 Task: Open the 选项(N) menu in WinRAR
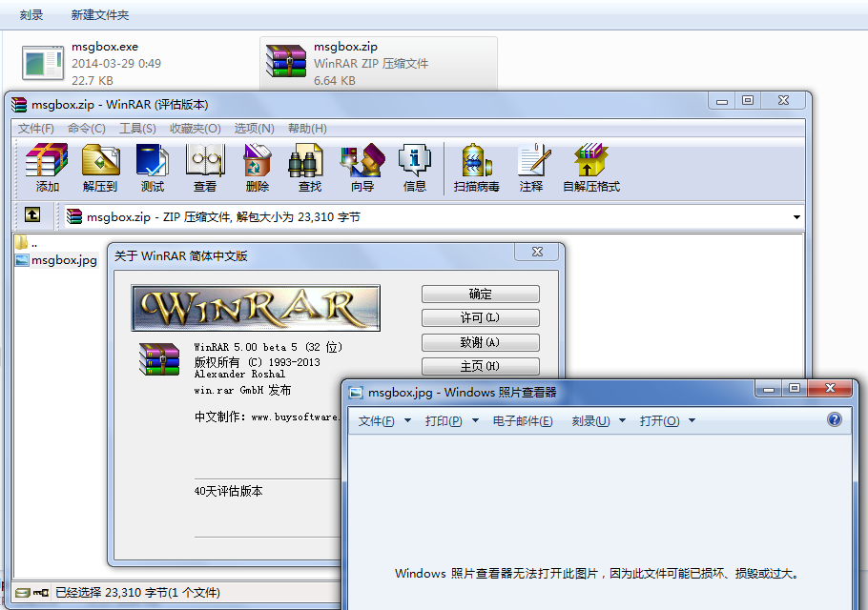tap(254, 129)
